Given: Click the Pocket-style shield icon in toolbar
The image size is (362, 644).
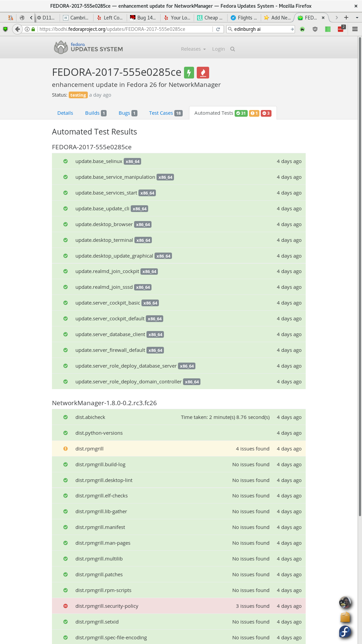Looking at the screenshot, I should click(x=315, y=29).
